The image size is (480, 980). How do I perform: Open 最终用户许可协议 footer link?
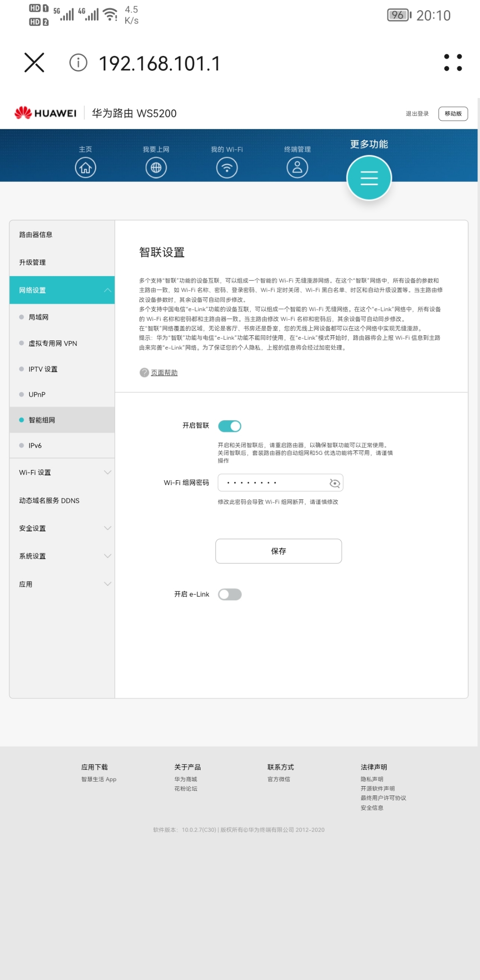tap(384, 798)
